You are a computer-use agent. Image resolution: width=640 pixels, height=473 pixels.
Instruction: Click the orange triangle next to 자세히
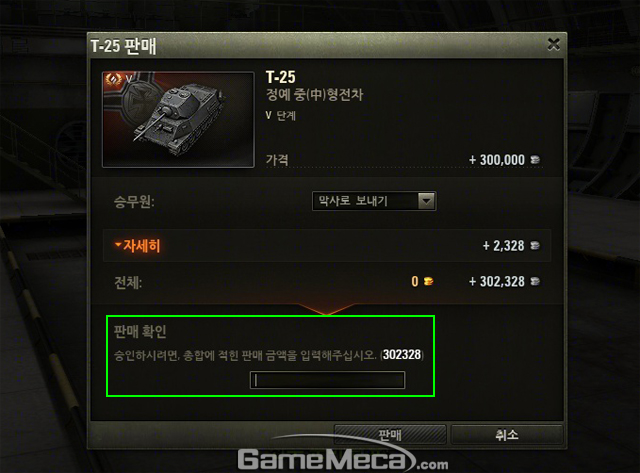118,245
